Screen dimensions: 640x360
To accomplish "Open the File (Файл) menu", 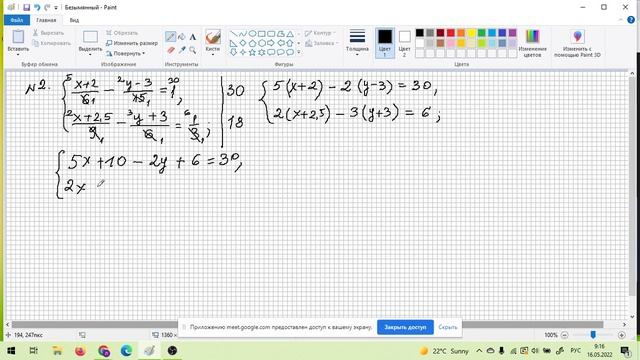I will (x=17, y=20).
